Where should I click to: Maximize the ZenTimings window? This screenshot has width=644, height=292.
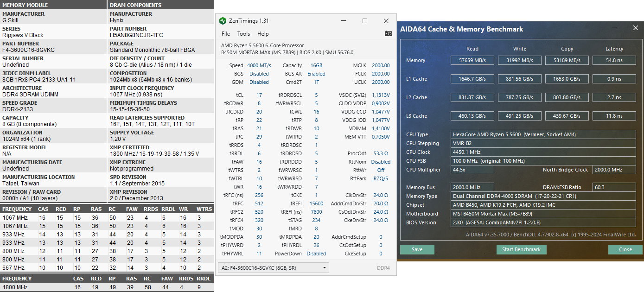pyautogui.click(x=365, y=21)
